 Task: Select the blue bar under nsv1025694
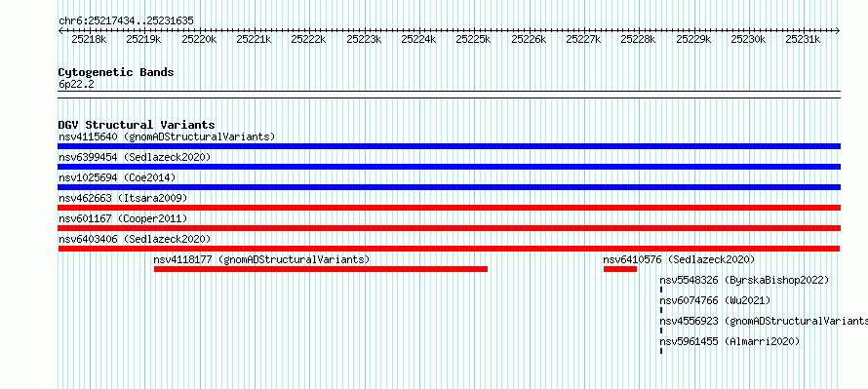click(449, 187)
